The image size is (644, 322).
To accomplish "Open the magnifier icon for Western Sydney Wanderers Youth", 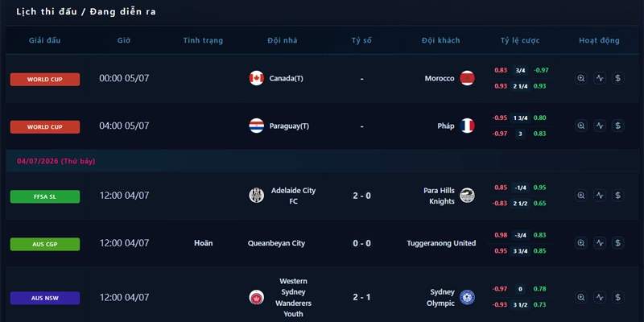I will pos(580,297).
